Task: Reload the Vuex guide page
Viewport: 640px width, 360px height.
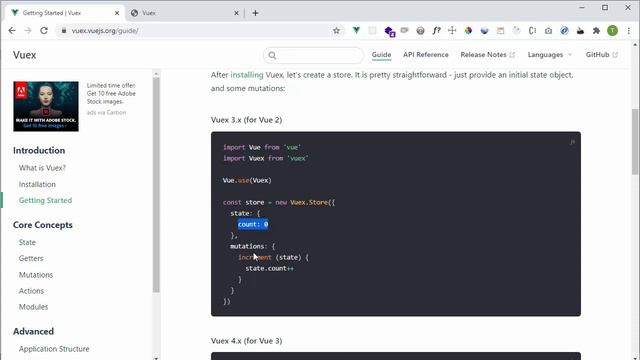Action: point(44,31)
